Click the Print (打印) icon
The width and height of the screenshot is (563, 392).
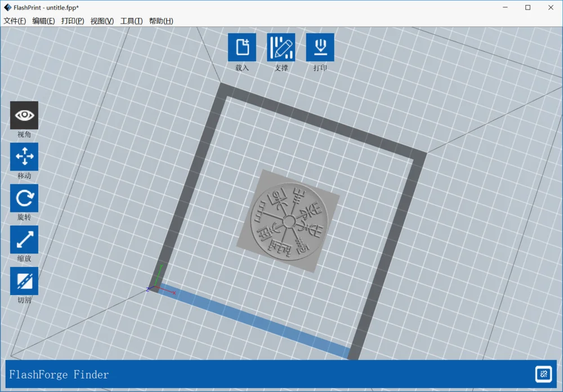click(x=320, y=47)
